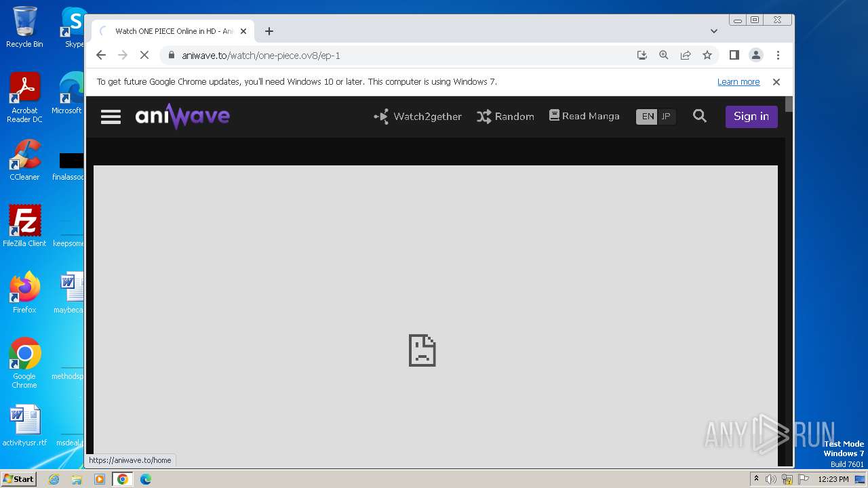Go back to previous page in Chrome
868x488 pixels.
[101, 56]
